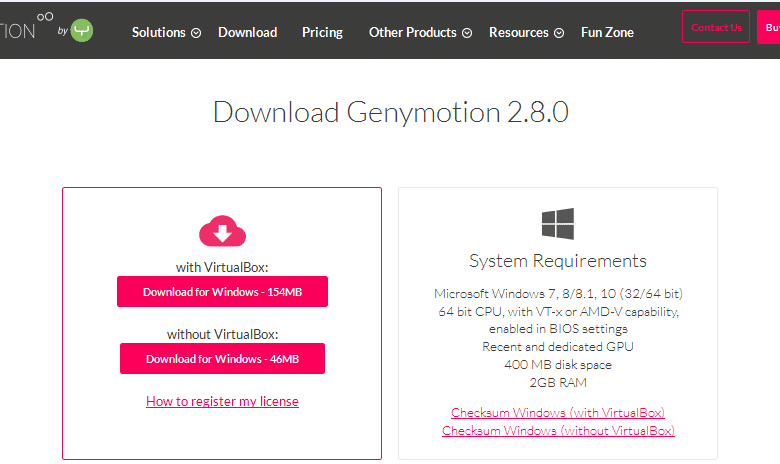Click the Contact Us button
Screen dimensions: 780x464
tap(716, 27)
